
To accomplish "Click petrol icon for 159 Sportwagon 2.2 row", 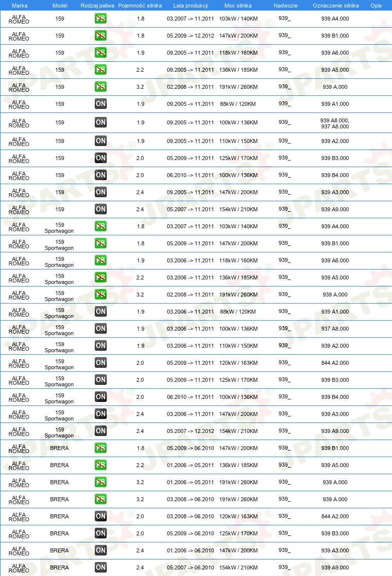I will [101, 277].
